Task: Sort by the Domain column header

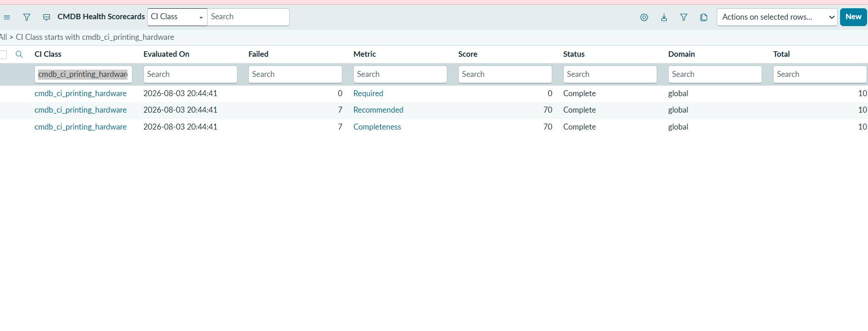Action: pyautogui.click(x=681, y=54)
